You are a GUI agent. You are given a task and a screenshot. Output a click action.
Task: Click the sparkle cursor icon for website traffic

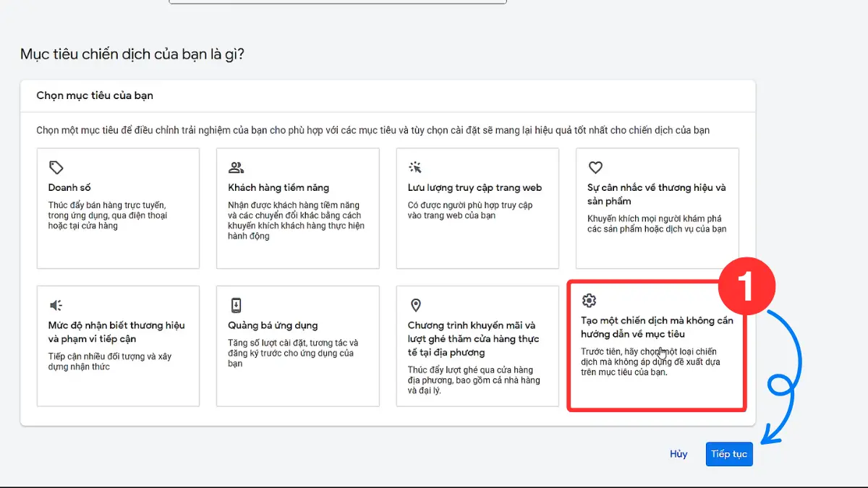click(415, 168)
